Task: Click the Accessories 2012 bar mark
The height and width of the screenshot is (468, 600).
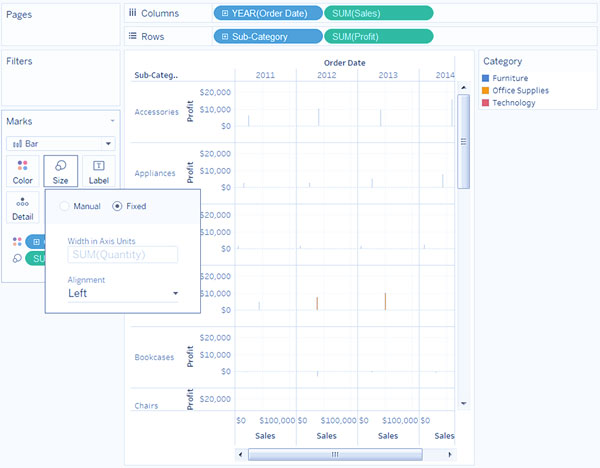Action: (x=318, y=117)
